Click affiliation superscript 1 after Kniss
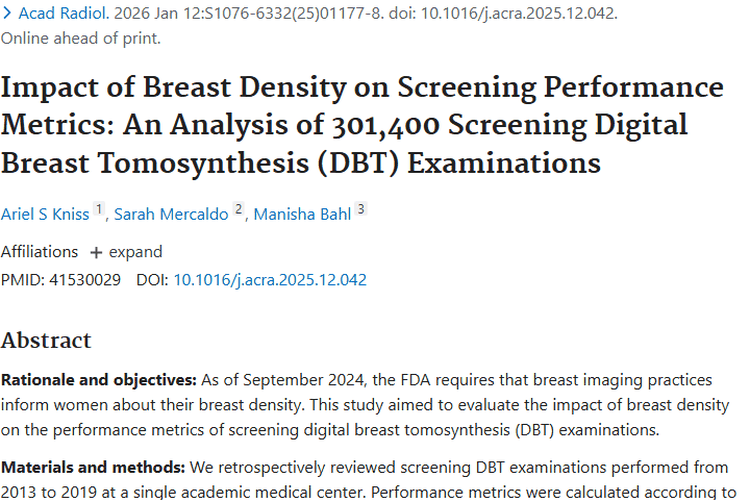This screenshot has width=750, height=500. point(99,210)
